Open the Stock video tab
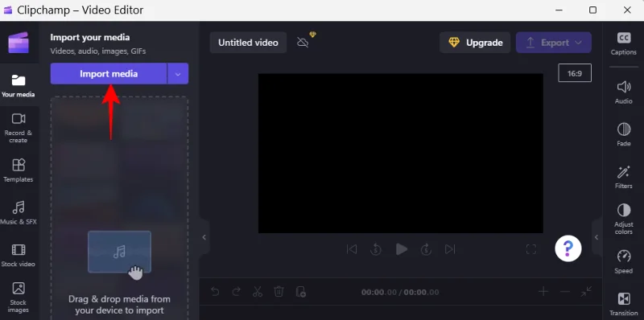Image resolution: width=644 pixels, height=320 pixels. (x=18, y=255)
